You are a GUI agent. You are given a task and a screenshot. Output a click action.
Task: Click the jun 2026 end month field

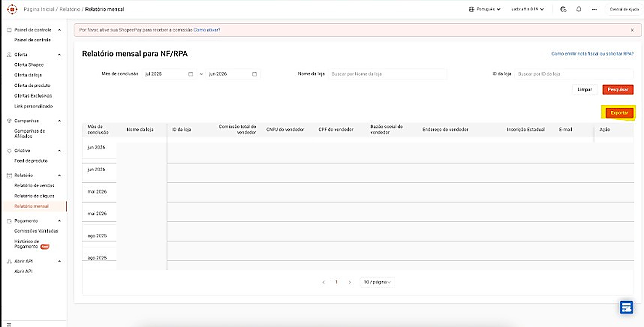pos(233,74)
